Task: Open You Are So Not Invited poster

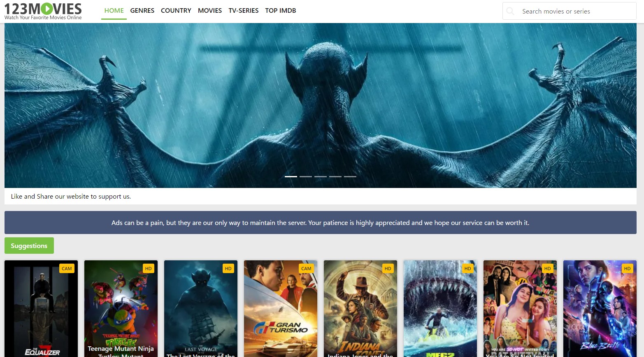Action: click(x=520, y=308)
